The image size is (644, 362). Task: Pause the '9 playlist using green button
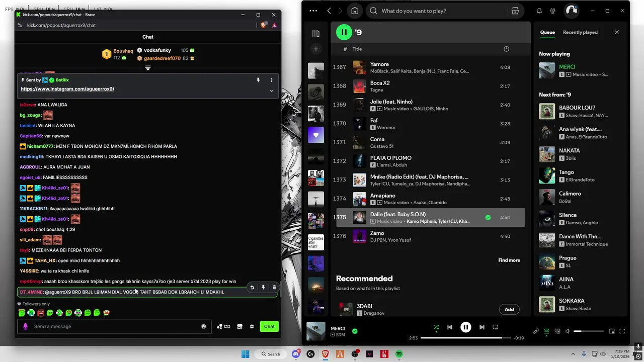(x=344, y=32)
